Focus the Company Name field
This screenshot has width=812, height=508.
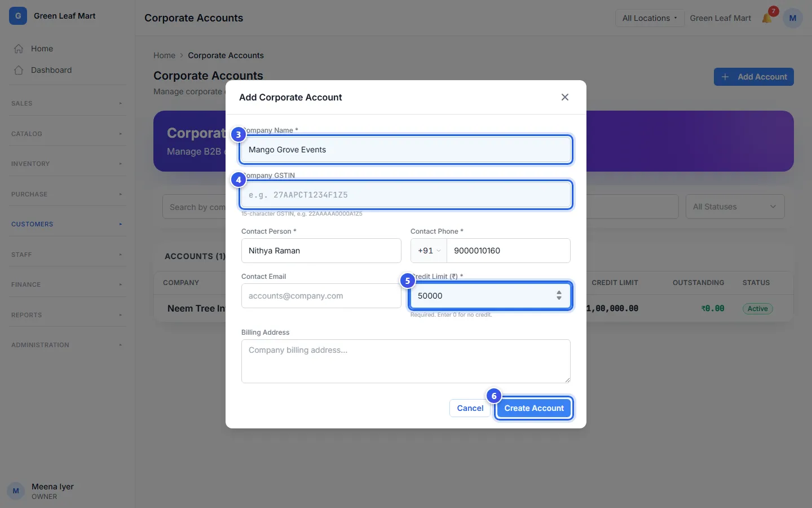406,150
